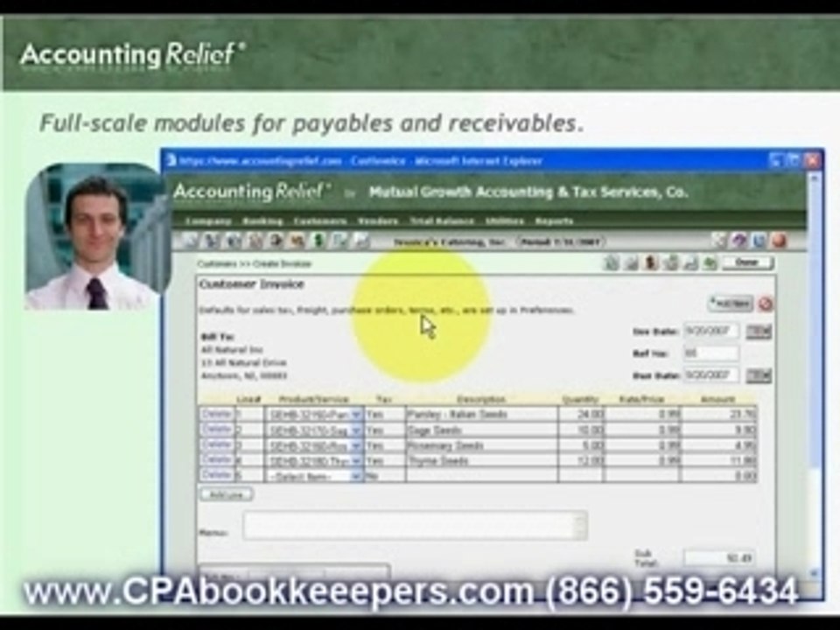The image size is (840, 630).
Task: Open the Utilities menu
Action: (x=505, y=221)
